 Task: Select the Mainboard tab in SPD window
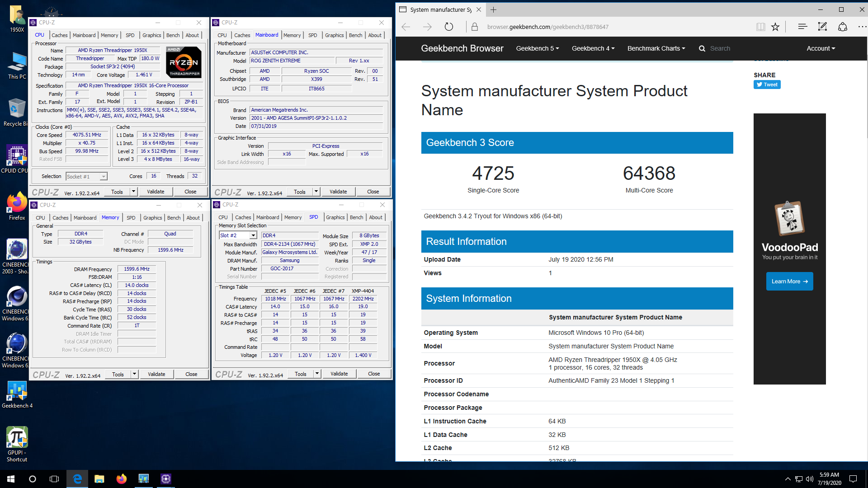[268, 217]
